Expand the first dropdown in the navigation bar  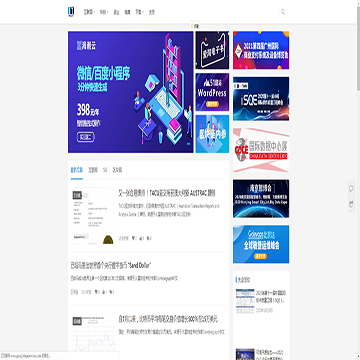pyautogui.click(x=89, y=12)
